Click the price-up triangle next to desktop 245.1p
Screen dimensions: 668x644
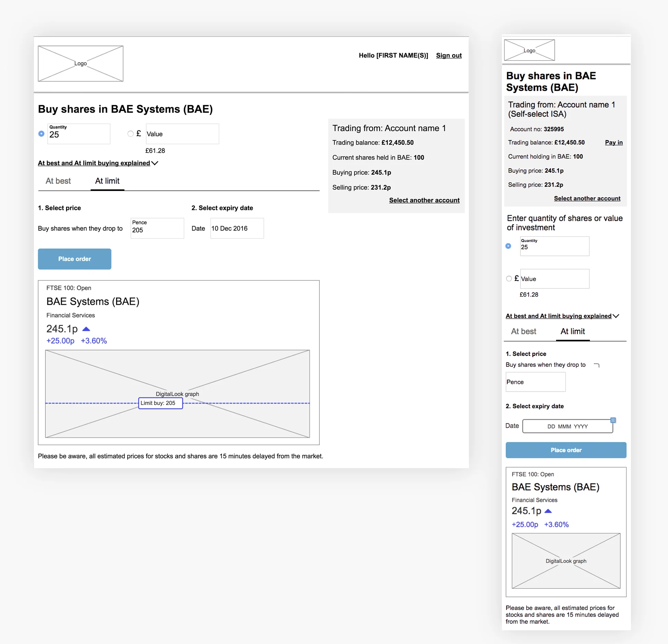[86, 329]
